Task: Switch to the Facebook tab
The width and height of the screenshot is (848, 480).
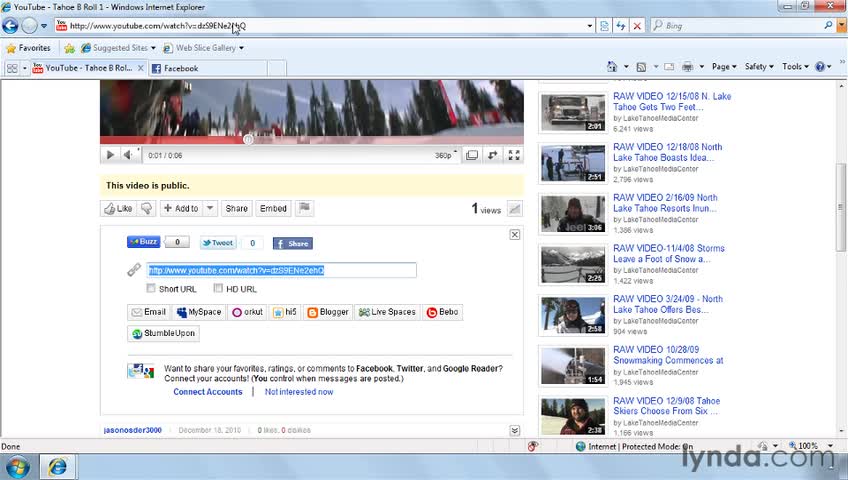Action: pos(208,68)
